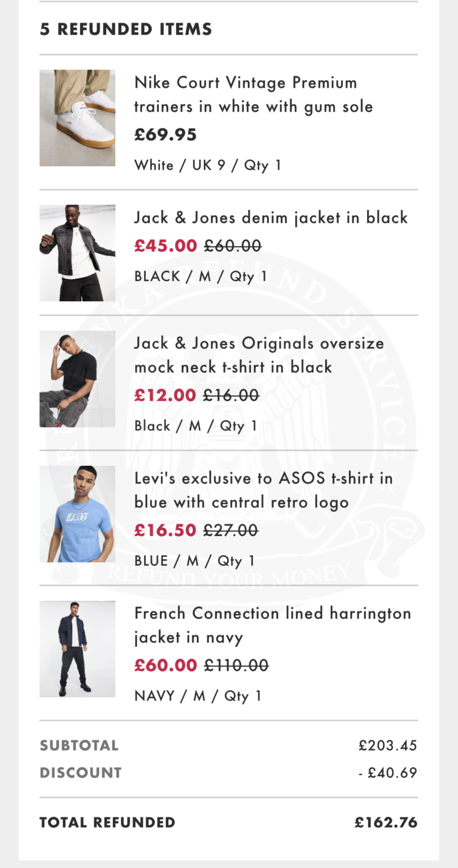
Task: Select the £69.95 trainers price
Action: 165,135
